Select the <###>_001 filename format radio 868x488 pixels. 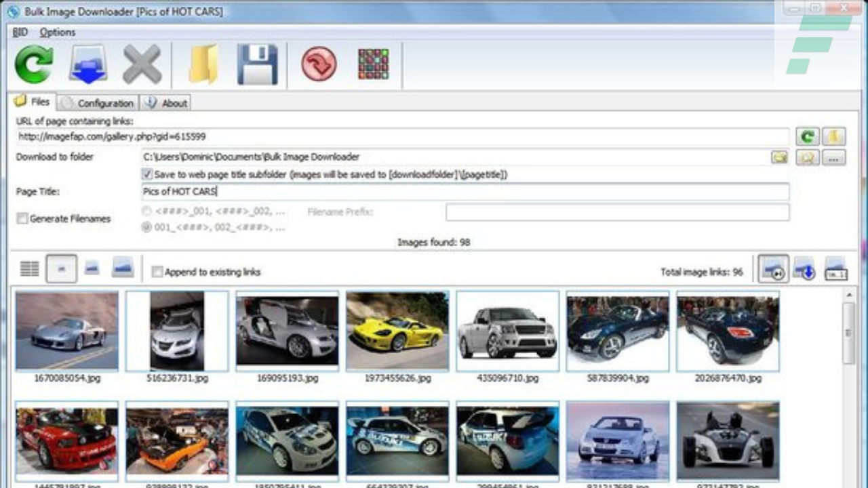coord(146,211)
